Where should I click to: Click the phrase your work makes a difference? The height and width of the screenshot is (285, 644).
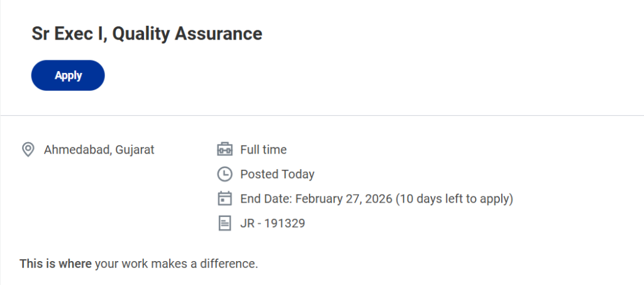coord(176,264)
